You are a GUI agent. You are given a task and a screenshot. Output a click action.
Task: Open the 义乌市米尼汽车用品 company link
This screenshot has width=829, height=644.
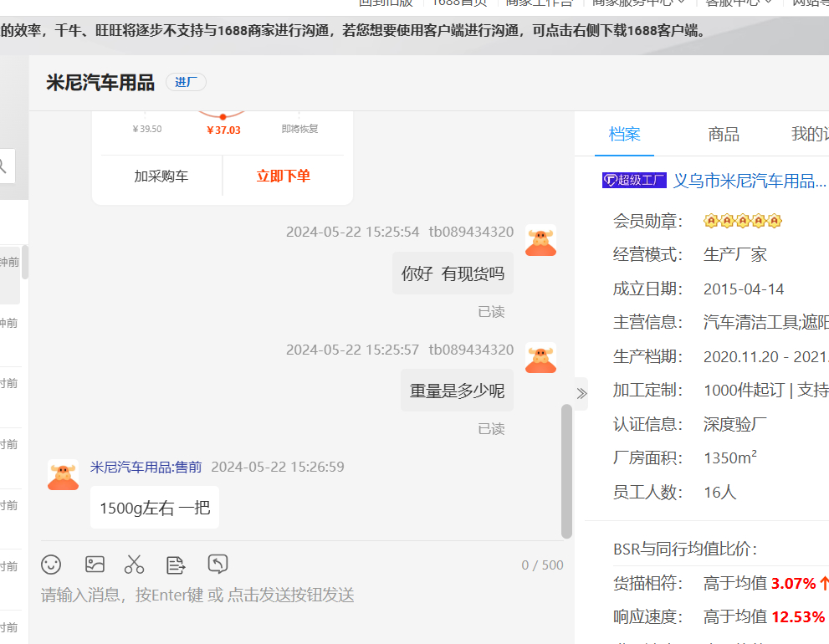[750, 181]
